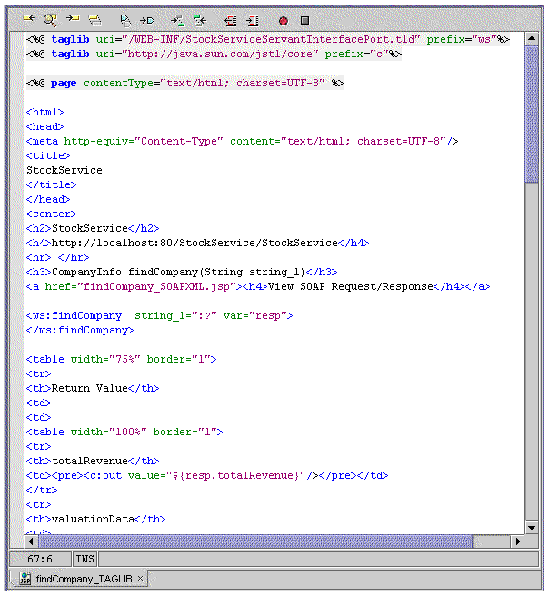Click the vertical scrollbar up arrow
The image size is (549, 596).
[x=532, y=38]
